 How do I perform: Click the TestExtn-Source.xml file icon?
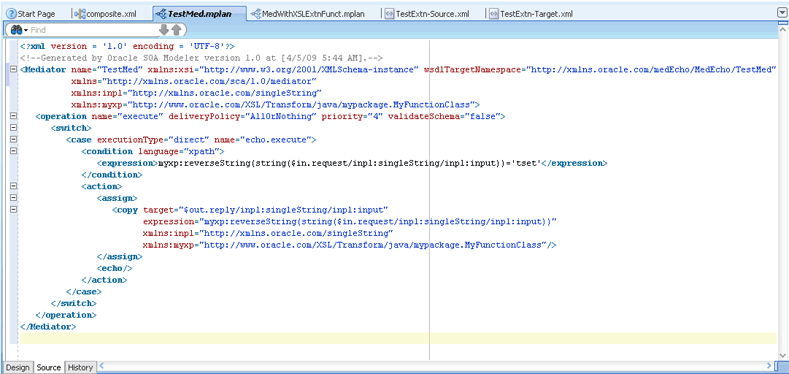click(389, 14)
